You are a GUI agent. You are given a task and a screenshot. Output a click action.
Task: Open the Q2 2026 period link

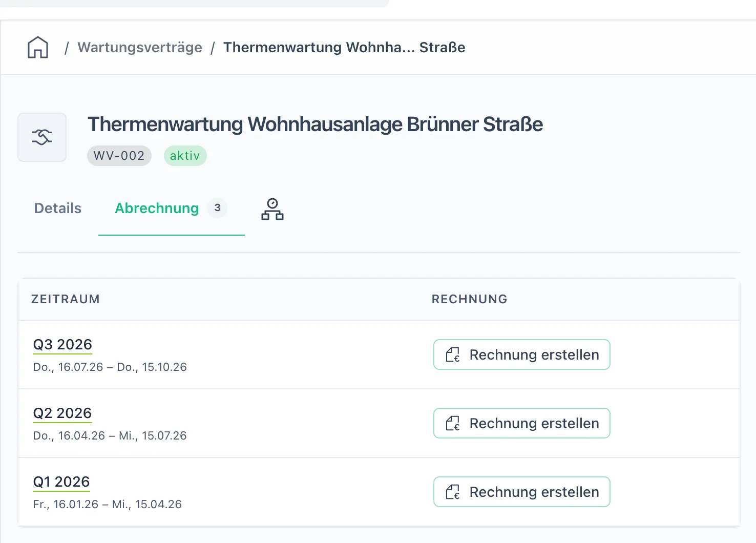point(62,413)
